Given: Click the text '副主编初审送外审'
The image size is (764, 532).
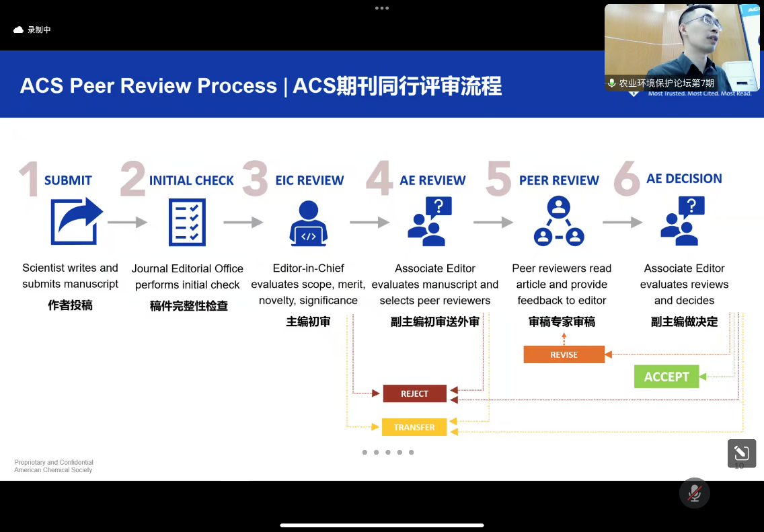Looking at the screenshot, I should [x=434, y=321].
